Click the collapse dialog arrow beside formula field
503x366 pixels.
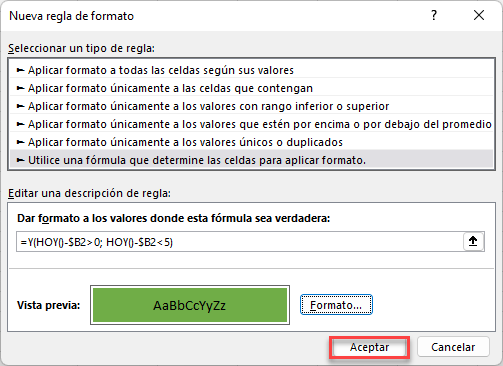tap(473, 241)
